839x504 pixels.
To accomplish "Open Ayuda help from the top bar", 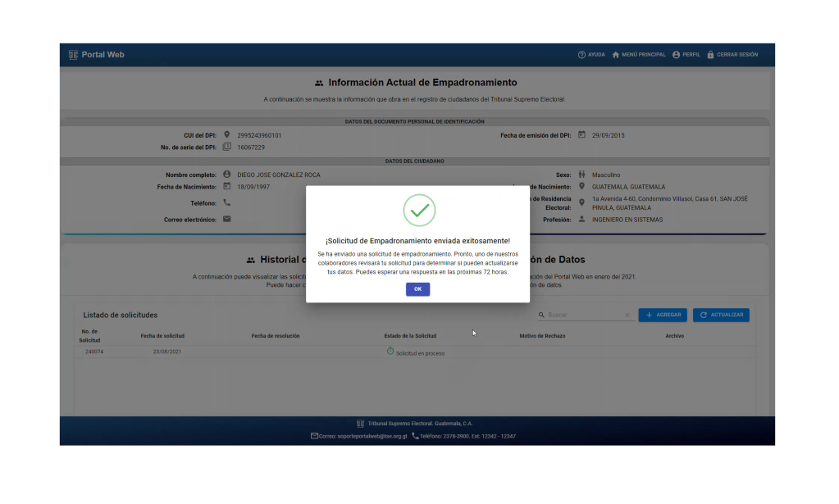I will click(591, 55).
